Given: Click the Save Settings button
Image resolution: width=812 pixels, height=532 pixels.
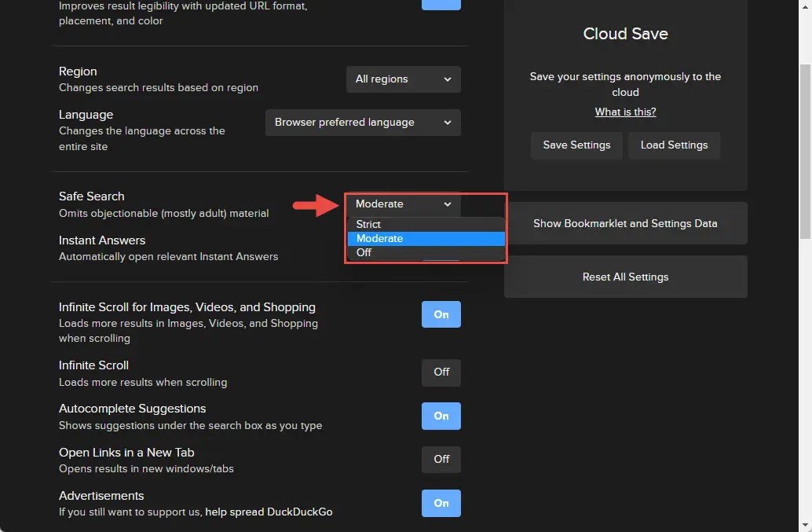Looking at the screenshot, I should [576, 145].
